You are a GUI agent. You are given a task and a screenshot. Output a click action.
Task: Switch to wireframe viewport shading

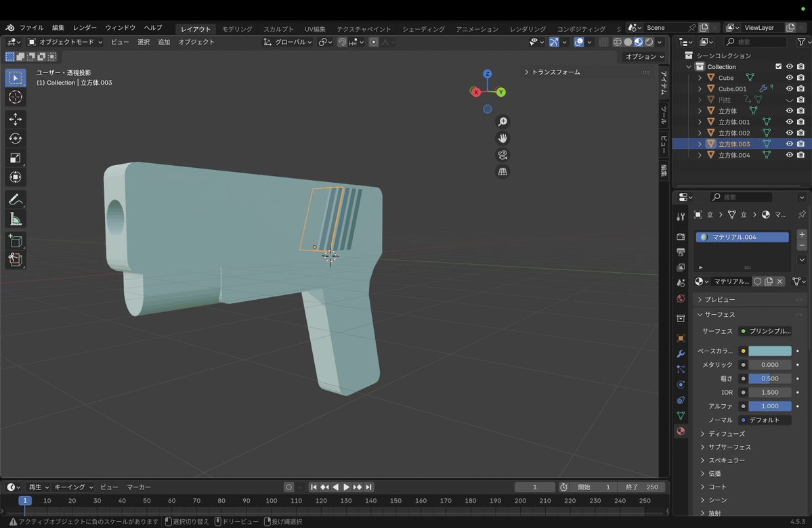(617, 42)
